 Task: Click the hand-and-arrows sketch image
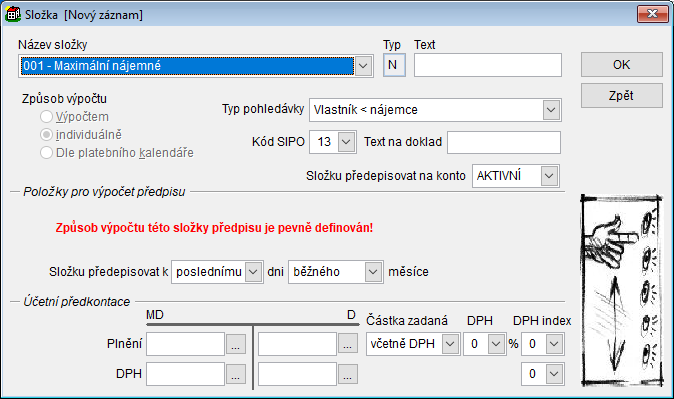622,290
